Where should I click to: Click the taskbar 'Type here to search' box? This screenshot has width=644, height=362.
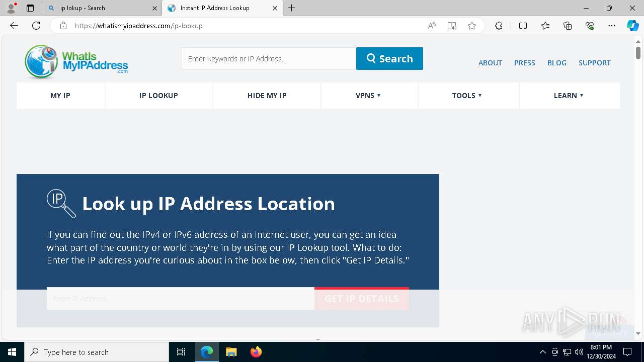click(x=97, y=352)
